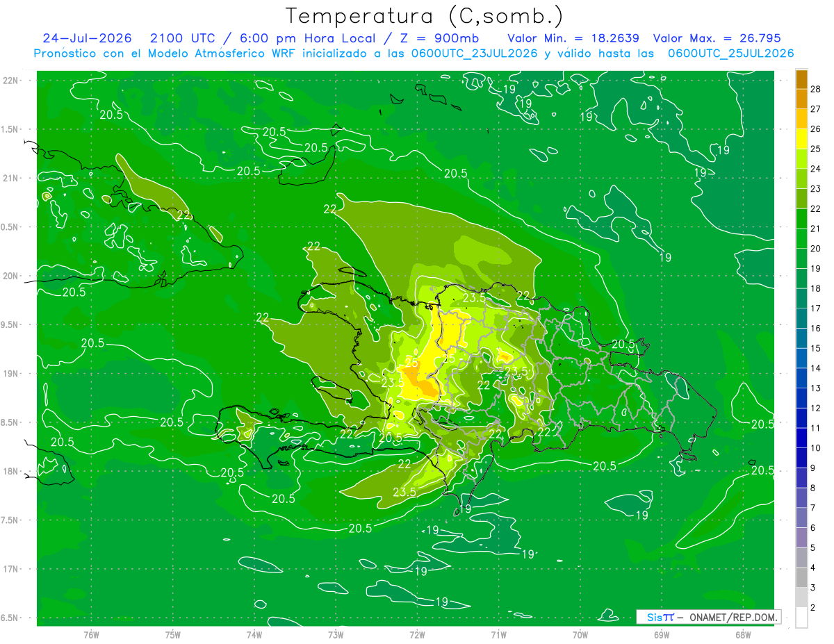Click the color bar label "9"
834x644 pixels.
pos(812,468)
